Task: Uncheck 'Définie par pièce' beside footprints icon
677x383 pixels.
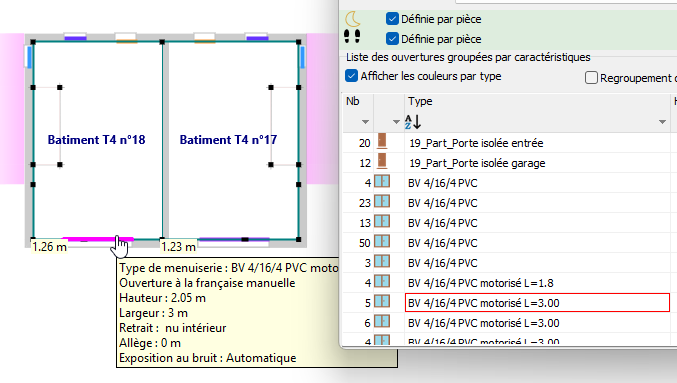Action: click(x=392, y=39)
